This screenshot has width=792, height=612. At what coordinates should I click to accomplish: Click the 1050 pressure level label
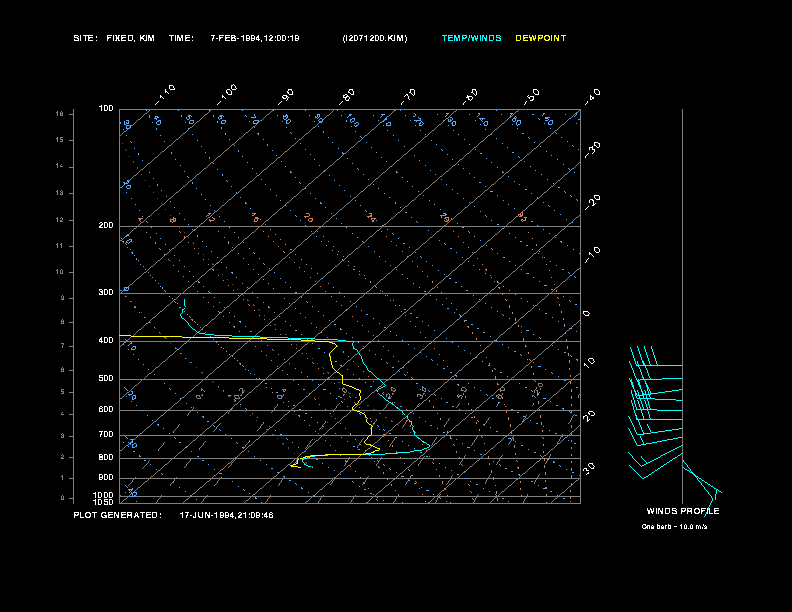click(x=104, y=502)
